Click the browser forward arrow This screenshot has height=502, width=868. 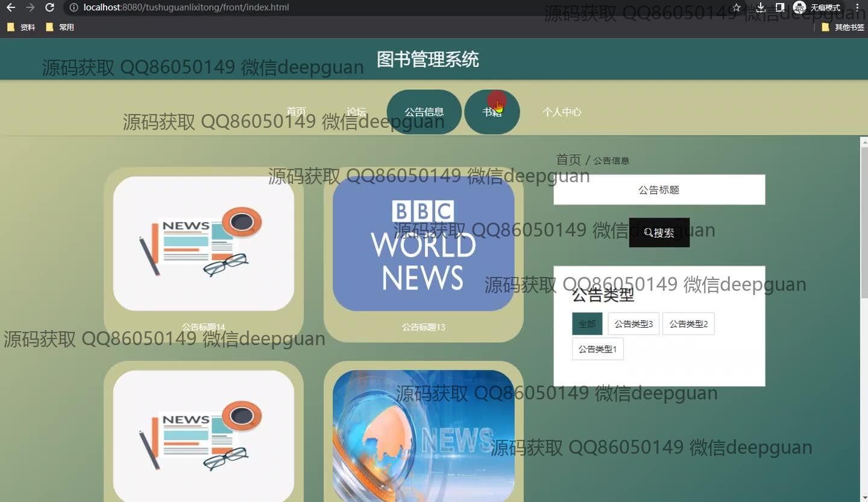pos(30,8)
